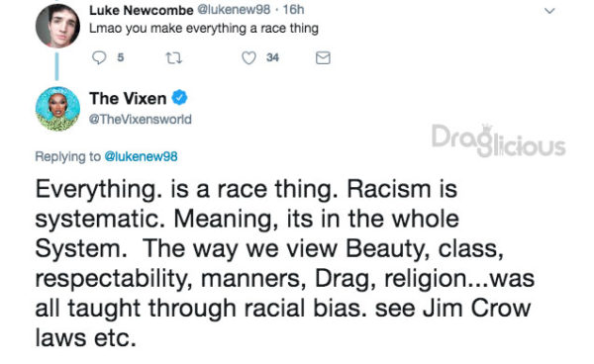Click @lukenew98 in the Replying to line

(x=141, y=156)
